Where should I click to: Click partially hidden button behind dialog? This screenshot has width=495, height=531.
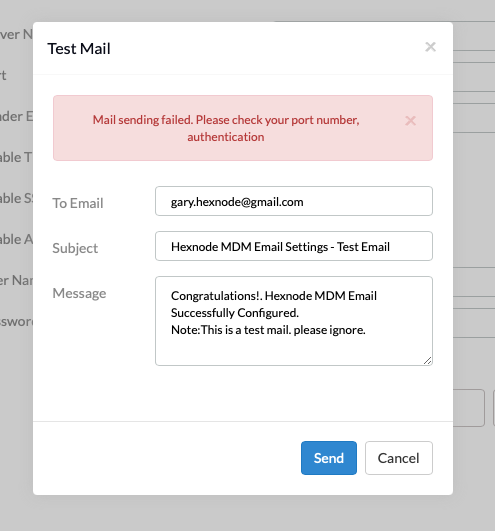[469, 408]
